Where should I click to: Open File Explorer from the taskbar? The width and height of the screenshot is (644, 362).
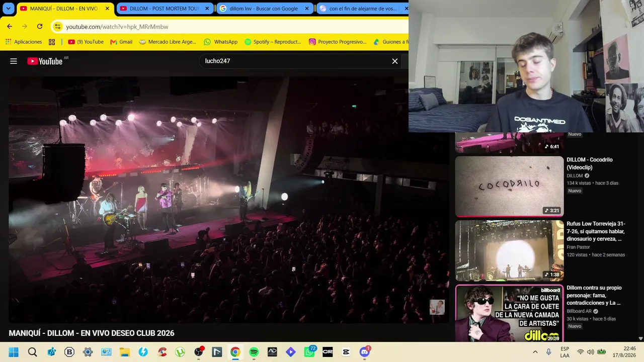click(x=125, y=352)
